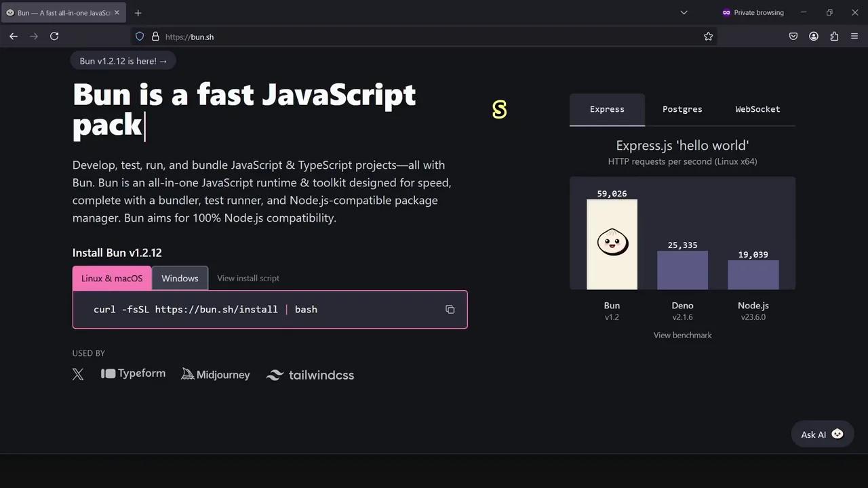Reload the bun.sh page
The image size is (868, 488).
(x=54, y=37)
